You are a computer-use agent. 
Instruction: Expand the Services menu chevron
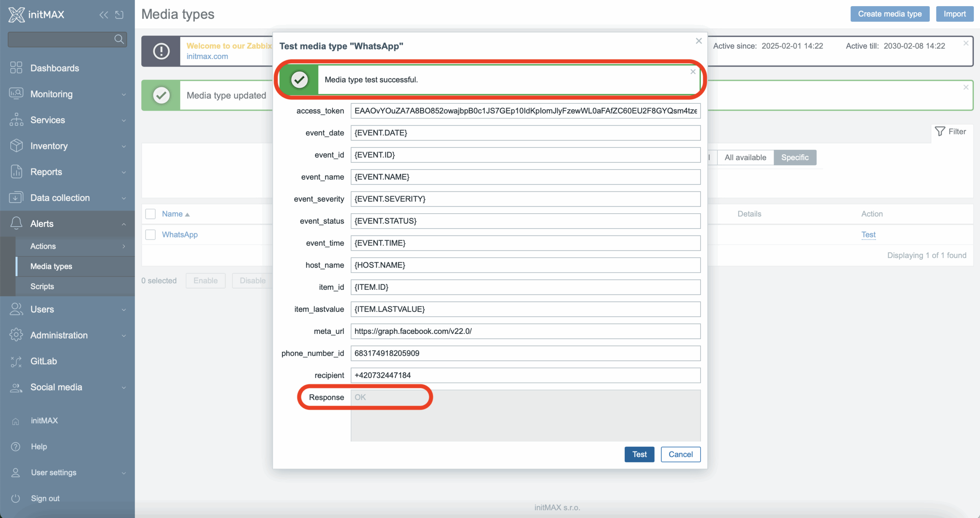[x=124, y=120]
